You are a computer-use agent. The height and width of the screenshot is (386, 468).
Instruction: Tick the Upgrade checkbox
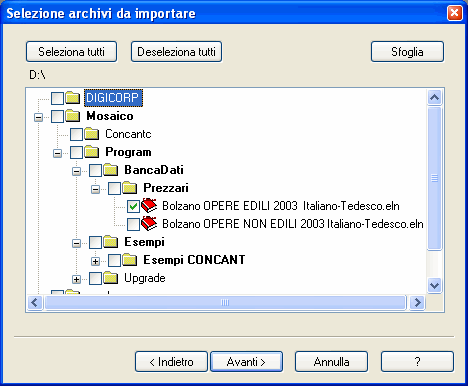click(x=95, y=278)
